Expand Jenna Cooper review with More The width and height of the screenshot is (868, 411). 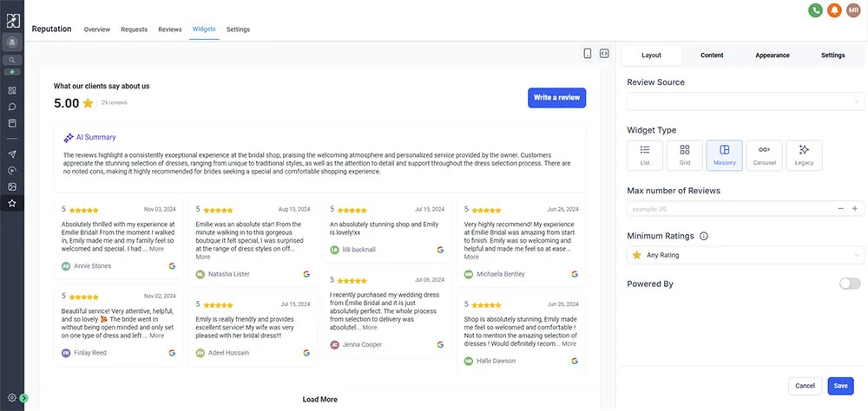point(370,328)
